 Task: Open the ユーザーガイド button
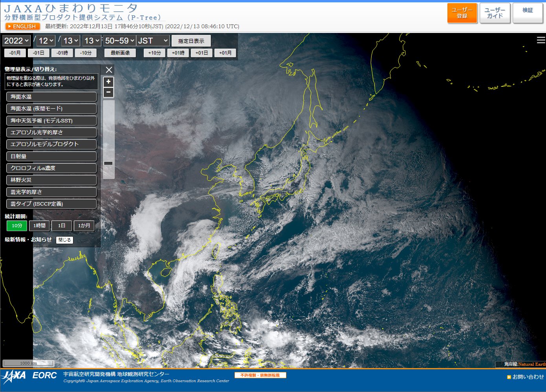click(495, 13)
